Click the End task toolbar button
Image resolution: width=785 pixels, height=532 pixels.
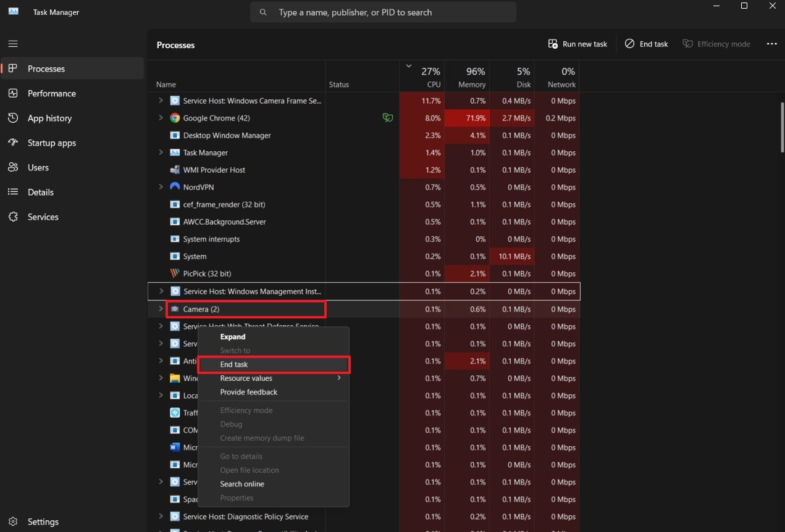coord(646,44)
